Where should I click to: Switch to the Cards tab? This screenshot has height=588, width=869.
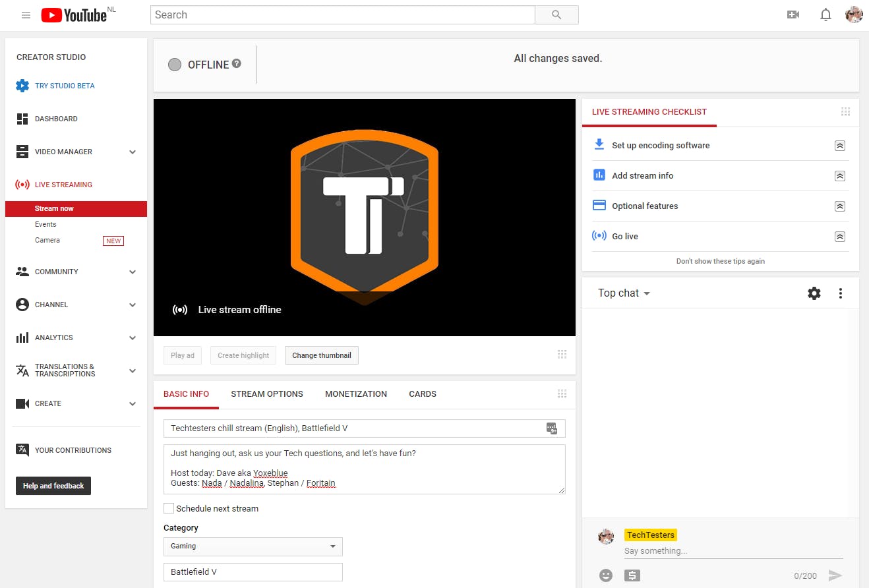tap(423, 394)
